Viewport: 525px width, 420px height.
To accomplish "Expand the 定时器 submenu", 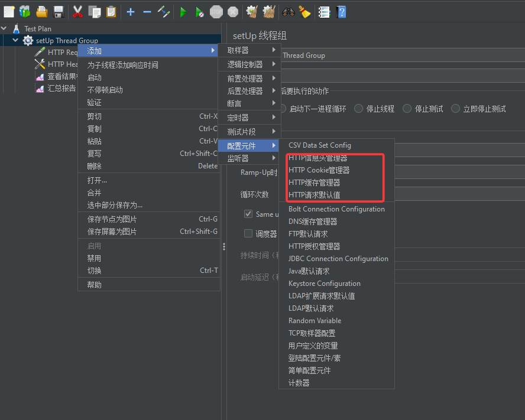I will pyautogui.click(x=249, y=118).
